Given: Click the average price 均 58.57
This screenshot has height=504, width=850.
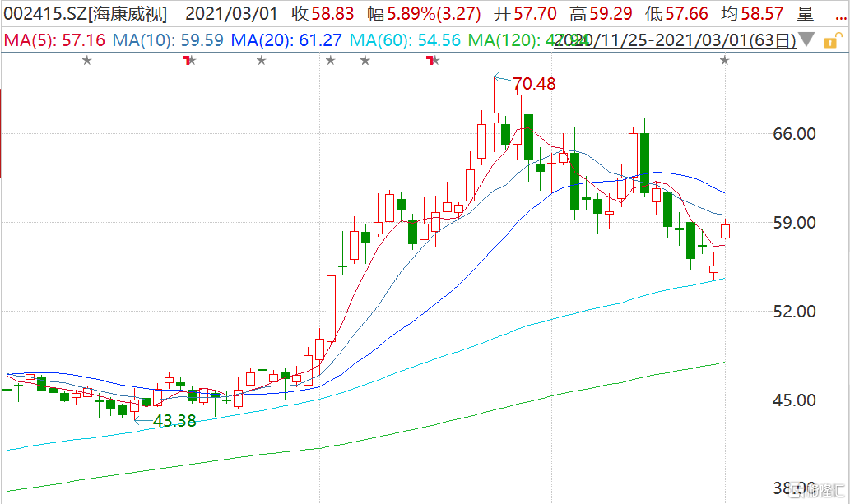Looking at the screenshot, I should [x=753, y=13].
